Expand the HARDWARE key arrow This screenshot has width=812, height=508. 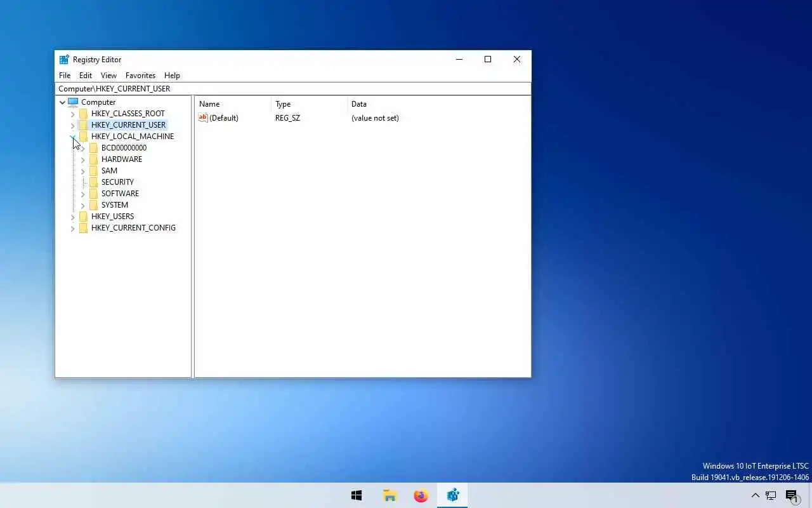point(82,159)
